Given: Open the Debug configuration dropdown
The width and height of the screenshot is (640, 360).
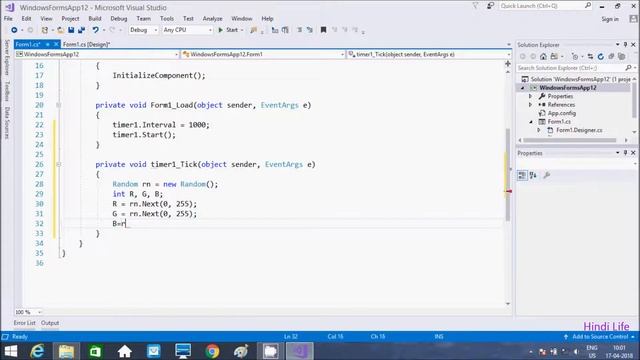Looking at the screenshot, I should (x=156, y=30).
